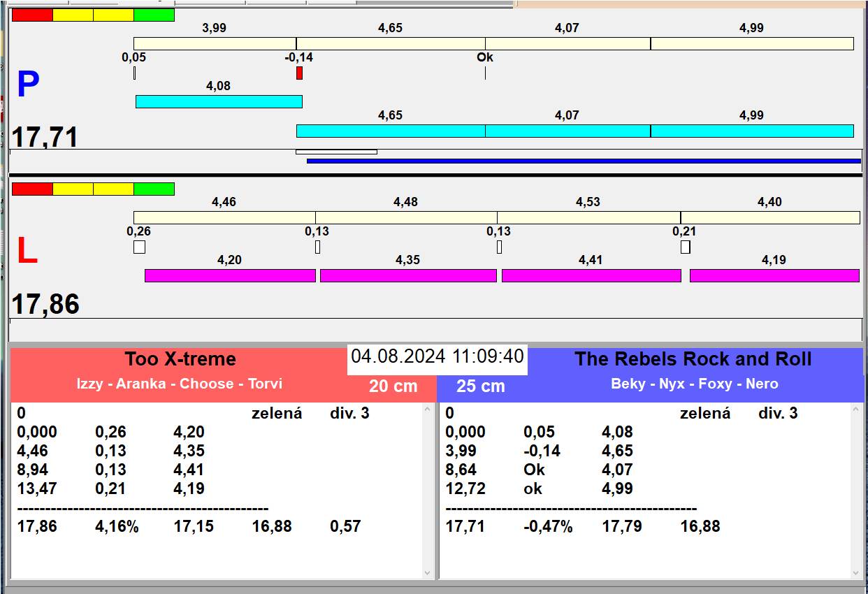Select the red -0,14 pass marker in lane P
868x594 pixels.
point(299,73)
